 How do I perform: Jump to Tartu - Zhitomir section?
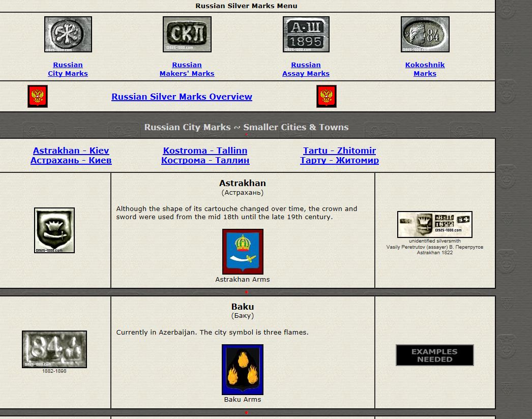coord(339,155)
